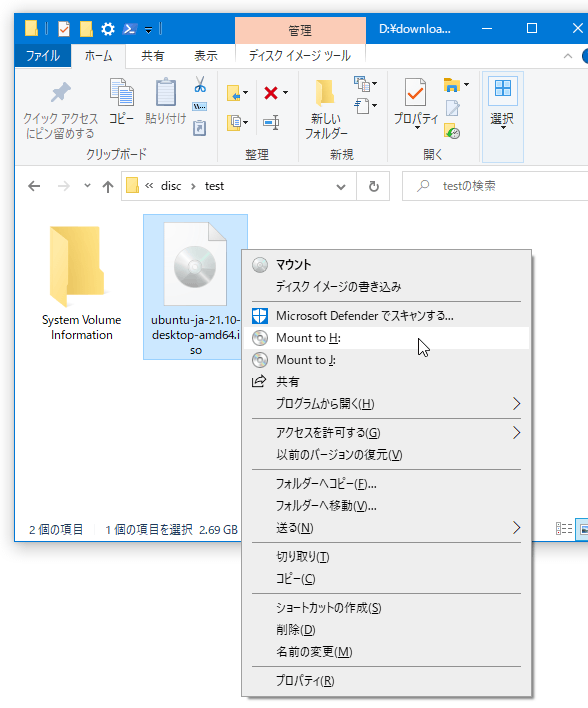Open プロパティ(R) from context menu
Screen dimensions: 588x708
[x=386, y=680]
